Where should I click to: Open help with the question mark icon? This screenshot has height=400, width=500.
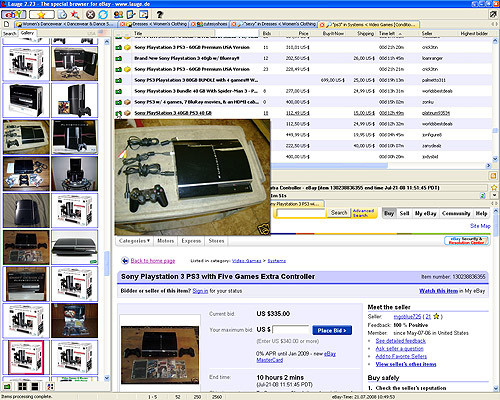pos(160,15)
